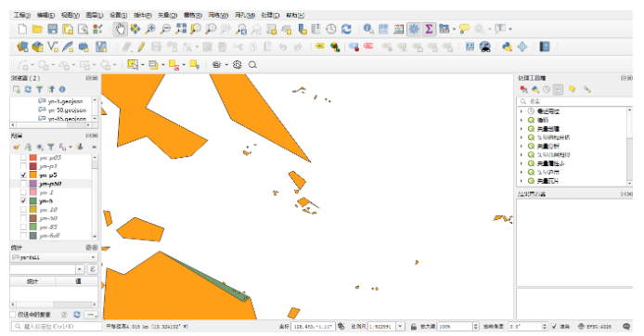Open the Layer menu
Screen dimensions: 644x336
pos(94,15)
